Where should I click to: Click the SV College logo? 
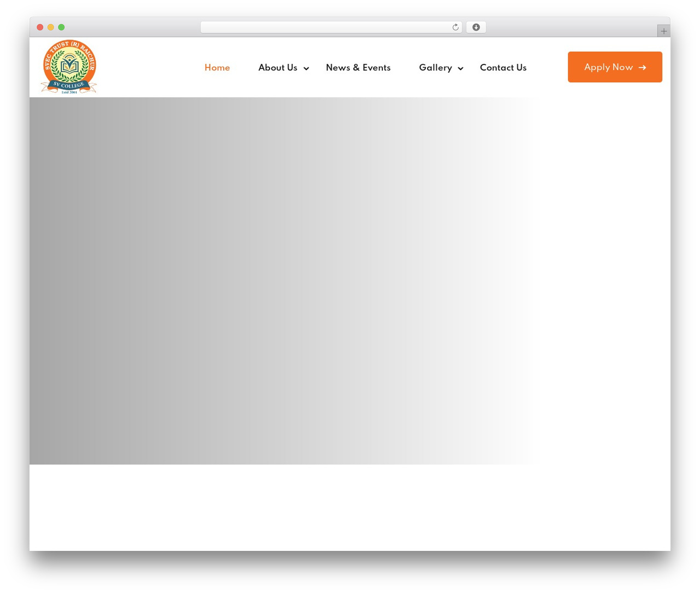(x=69, y=67)
